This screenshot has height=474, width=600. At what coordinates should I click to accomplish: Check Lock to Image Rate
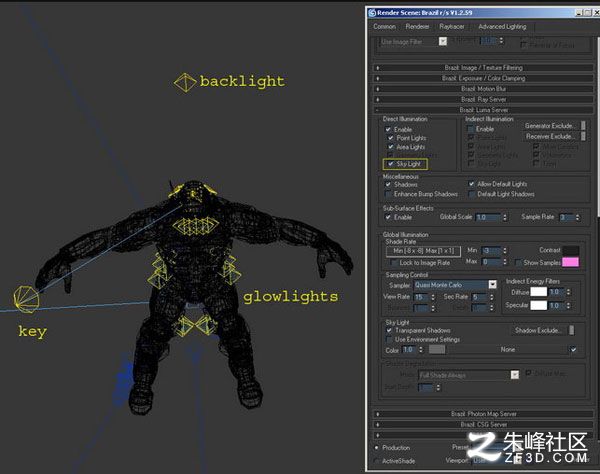click(x=394, y=263)
